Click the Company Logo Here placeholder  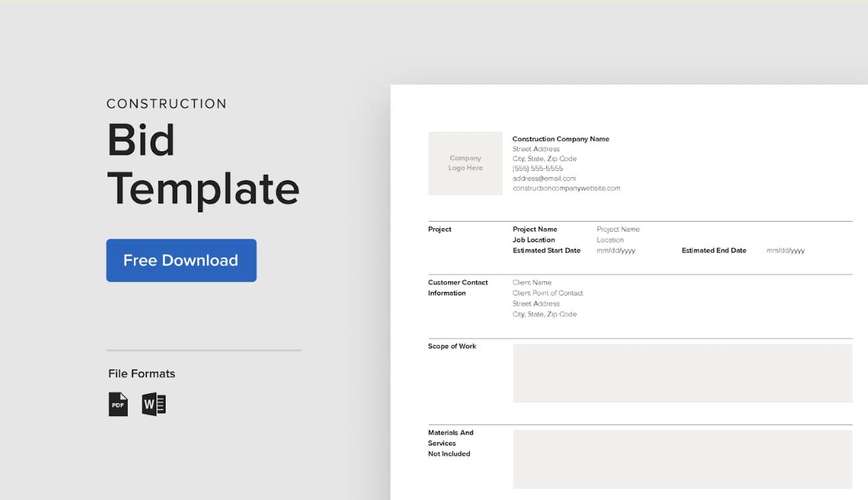coord(465,163)
